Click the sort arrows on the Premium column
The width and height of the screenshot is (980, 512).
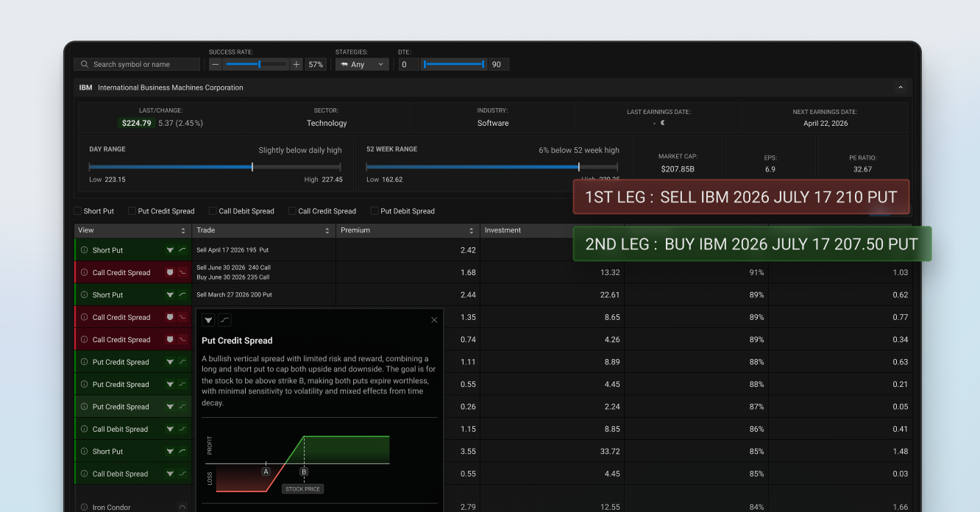(x=471, y=230)
